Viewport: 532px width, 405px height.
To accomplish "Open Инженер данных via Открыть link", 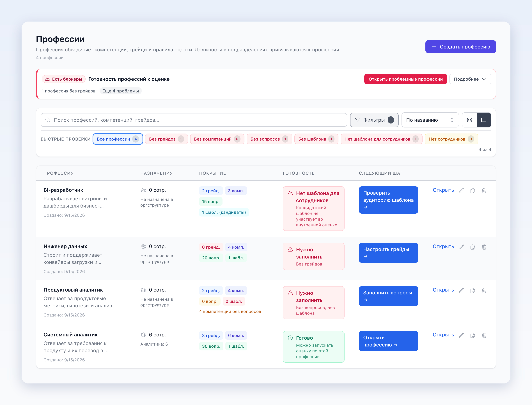I will (x=443, y=246).
